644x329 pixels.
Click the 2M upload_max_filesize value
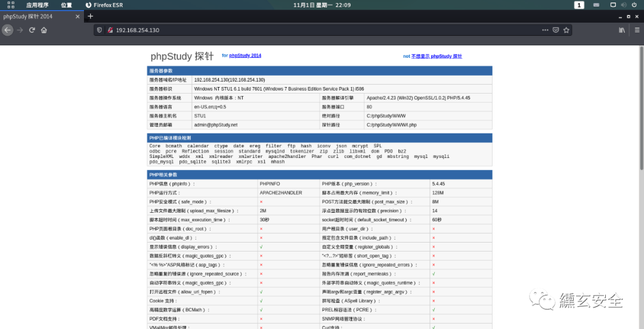264,211
